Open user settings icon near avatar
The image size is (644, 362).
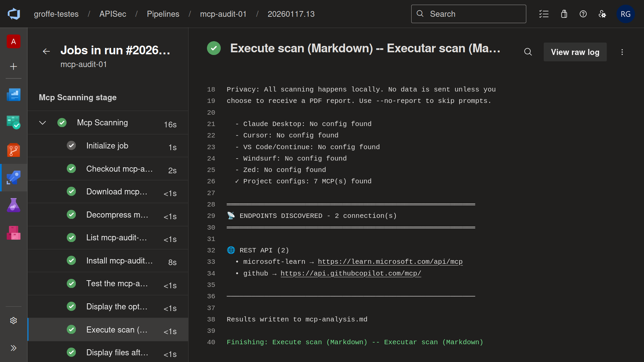coord(602,14)
